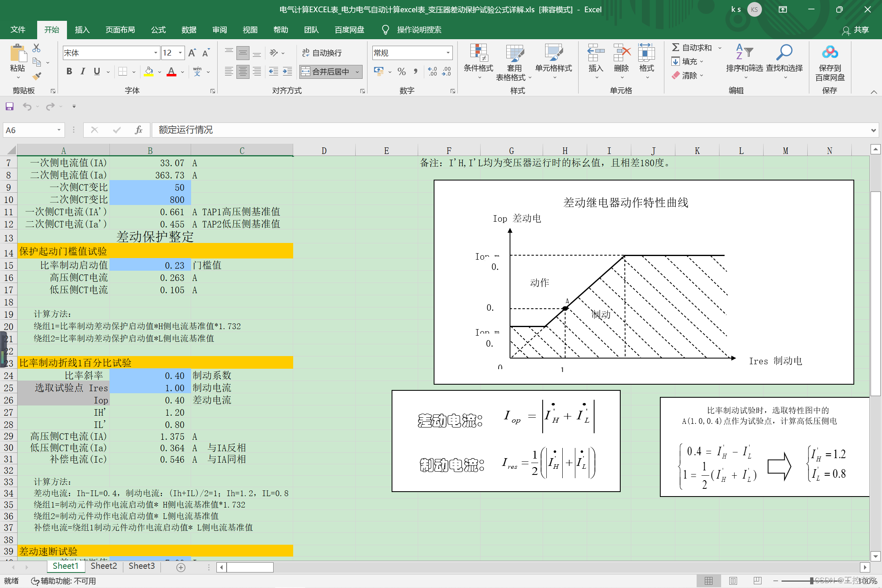The height and width of the screenshot is (588, 882).
Task: Toggle Wrap Text (自动换行)
Action: point(322,53)
